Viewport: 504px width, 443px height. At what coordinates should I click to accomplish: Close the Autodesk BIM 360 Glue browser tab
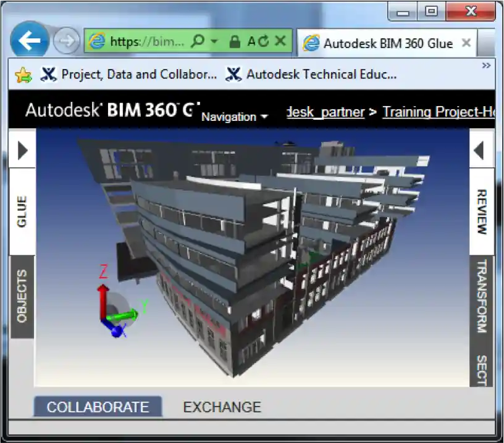[x=466, y=43]
